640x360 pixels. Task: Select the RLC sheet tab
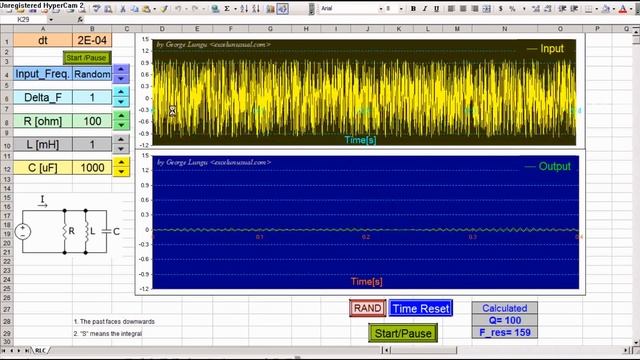[x=40, y=350]
